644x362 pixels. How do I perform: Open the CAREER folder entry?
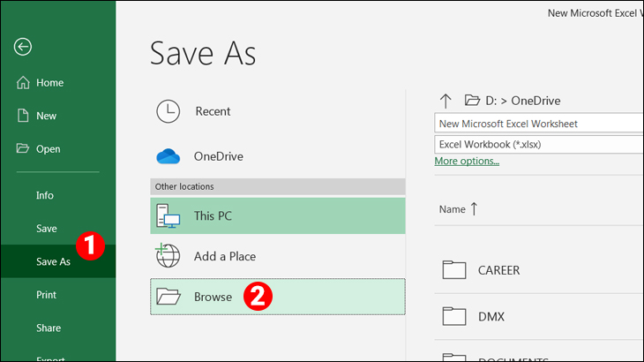click(x=538, y=270)
